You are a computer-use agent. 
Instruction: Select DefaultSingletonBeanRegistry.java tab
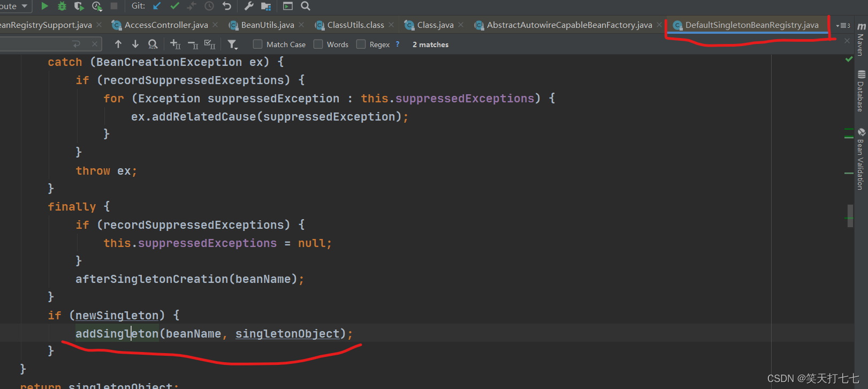[x=746, y=25]
